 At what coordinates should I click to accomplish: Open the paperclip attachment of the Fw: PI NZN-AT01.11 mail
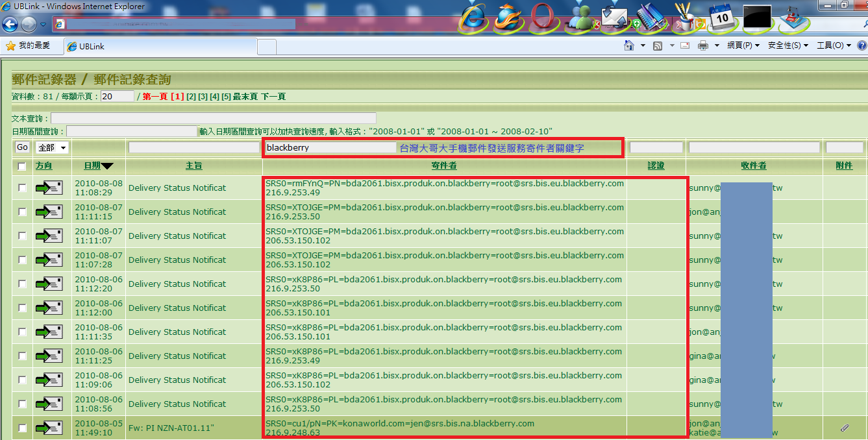point(845,428)
